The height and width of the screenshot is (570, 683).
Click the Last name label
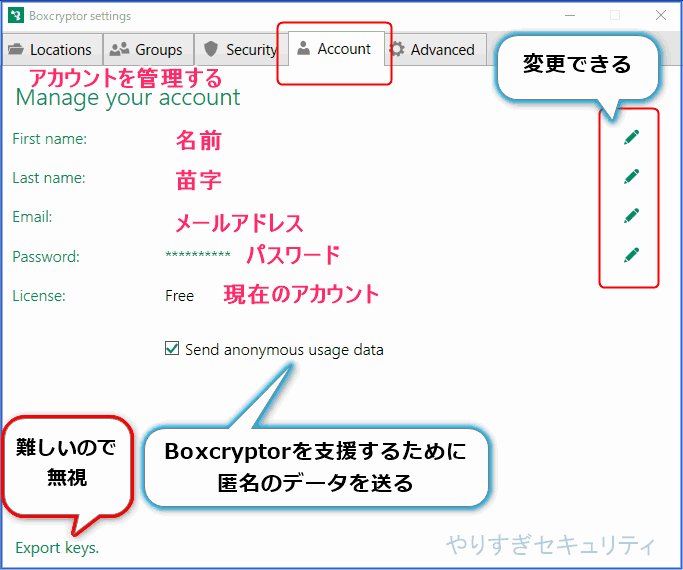point(49,178)
